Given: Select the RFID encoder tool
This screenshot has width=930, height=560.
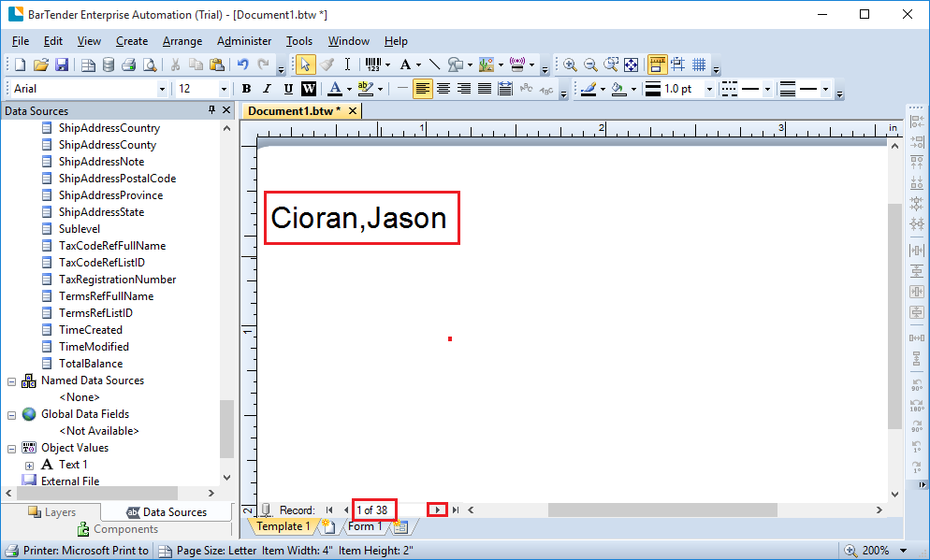Looking at the screenshot, I should tap(517, 65).
